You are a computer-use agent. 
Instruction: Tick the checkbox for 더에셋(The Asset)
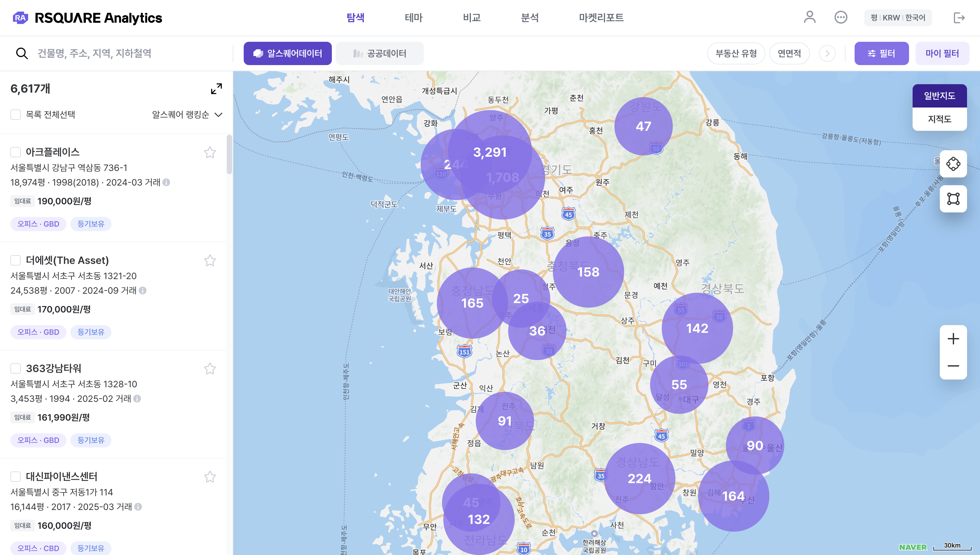(x=16, y=260)
